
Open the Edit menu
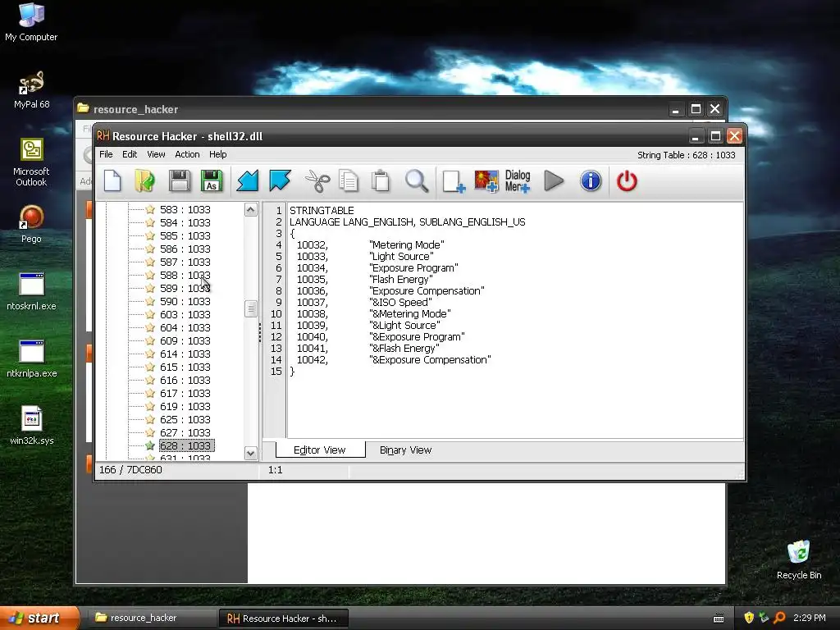pos(130,154)
